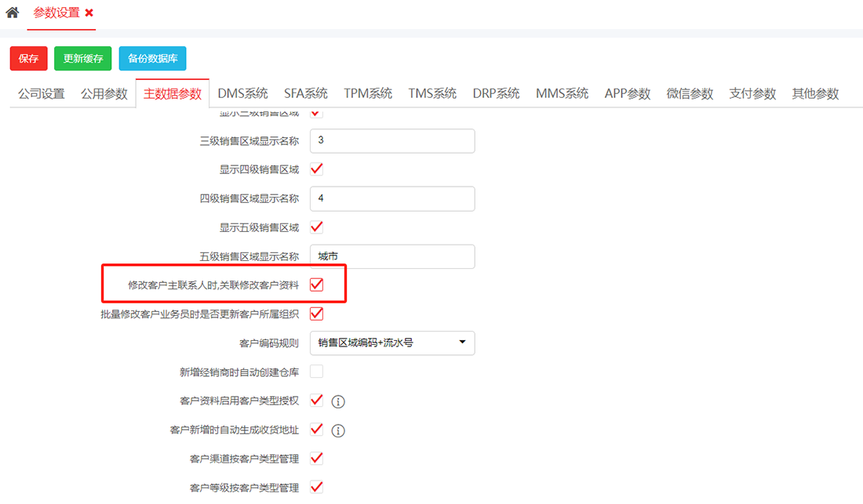Disable 客户渠道按客户类型管理
Image resolution: width=863 pixels, height=504 pixels.
coord(316,458)
